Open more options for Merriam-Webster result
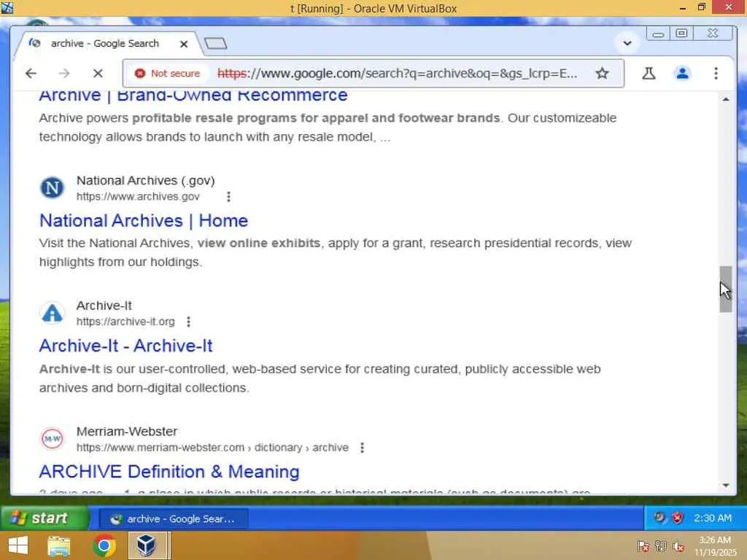This screenshot has height=560, width=747. 362,448
